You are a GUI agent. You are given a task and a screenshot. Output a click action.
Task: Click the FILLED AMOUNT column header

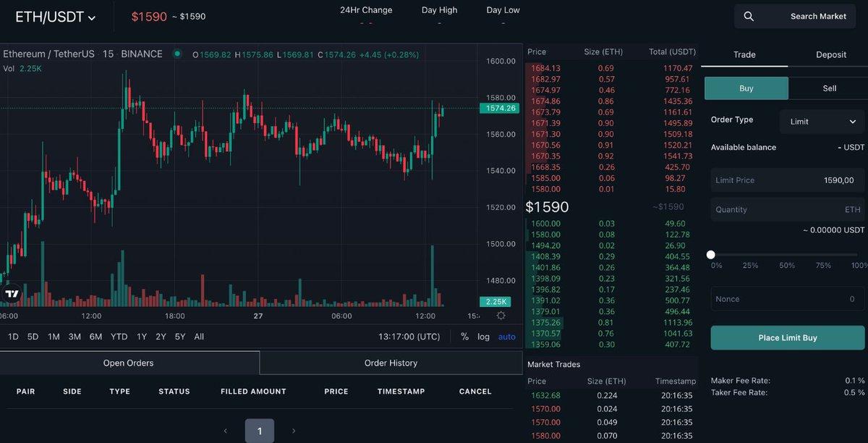pyautogui.click(x=253, y=392)
